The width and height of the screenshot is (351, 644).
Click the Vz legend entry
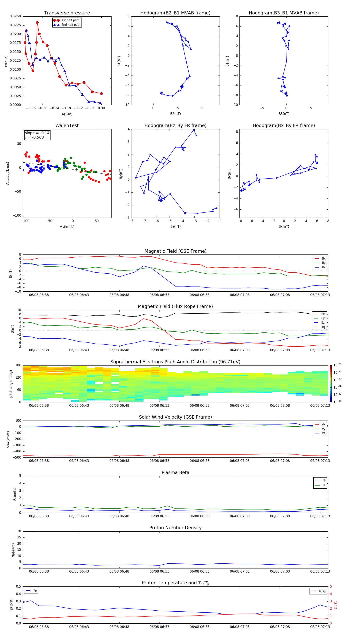(x=320, y=433)
